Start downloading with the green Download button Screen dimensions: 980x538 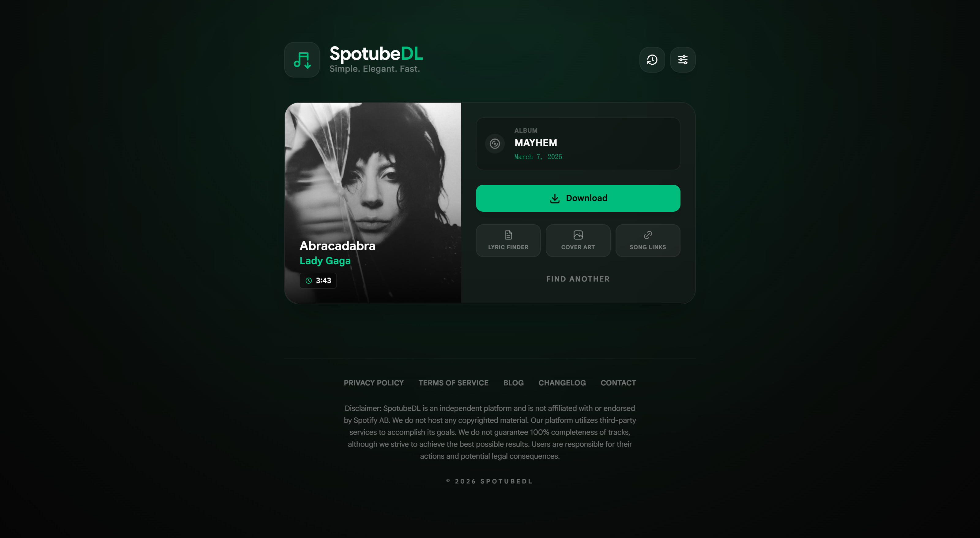pos(578,198)
